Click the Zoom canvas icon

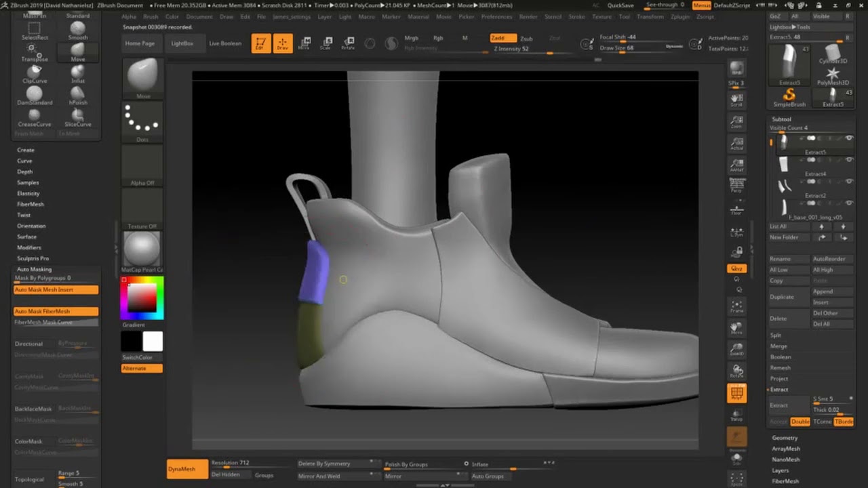pyautogui.click(x=736, y=122)
